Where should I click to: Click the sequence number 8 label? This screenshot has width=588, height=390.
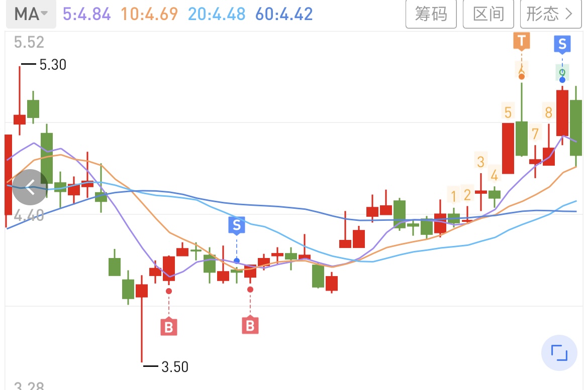point(549,112)
